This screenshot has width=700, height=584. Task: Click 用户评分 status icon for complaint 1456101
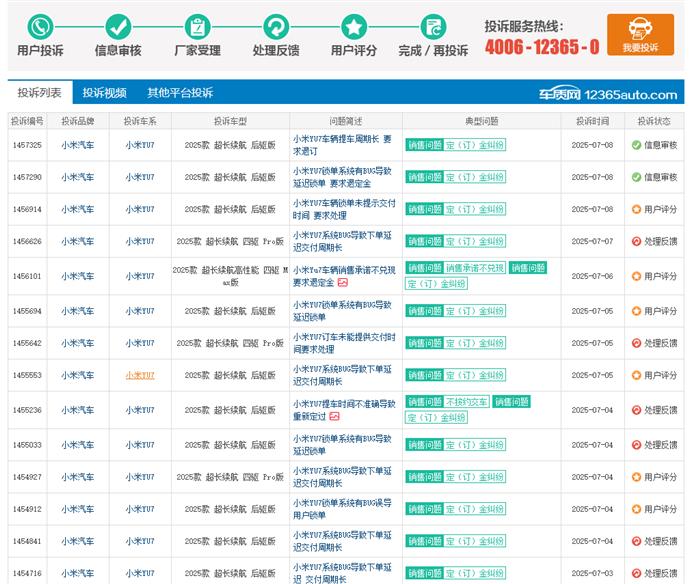636,276
